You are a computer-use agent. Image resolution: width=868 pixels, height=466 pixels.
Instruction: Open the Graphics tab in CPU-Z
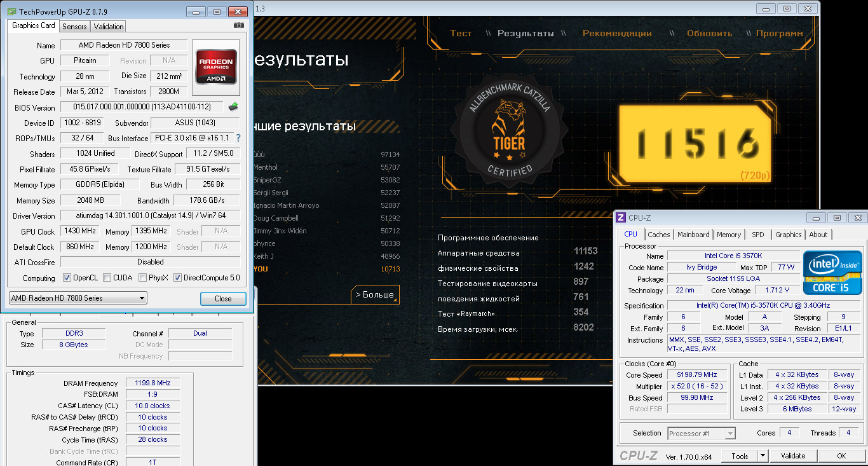[x=789, y=235]
